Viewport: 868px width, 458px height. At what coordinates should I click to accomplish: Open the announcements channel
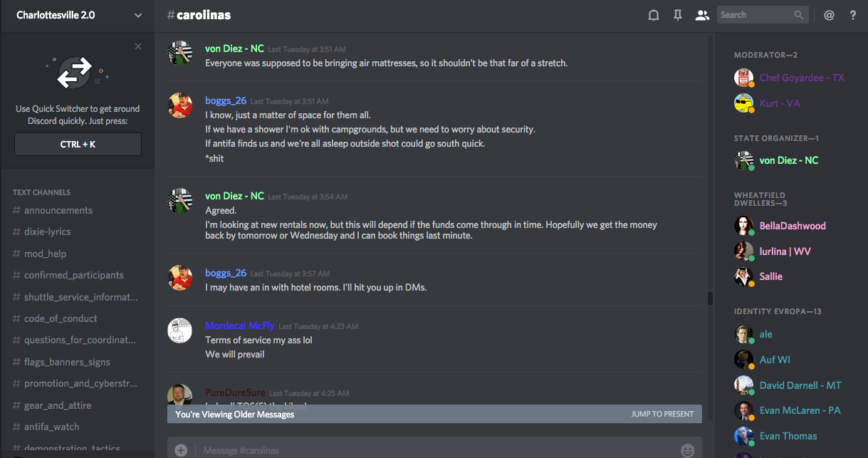tap(58, 210)
